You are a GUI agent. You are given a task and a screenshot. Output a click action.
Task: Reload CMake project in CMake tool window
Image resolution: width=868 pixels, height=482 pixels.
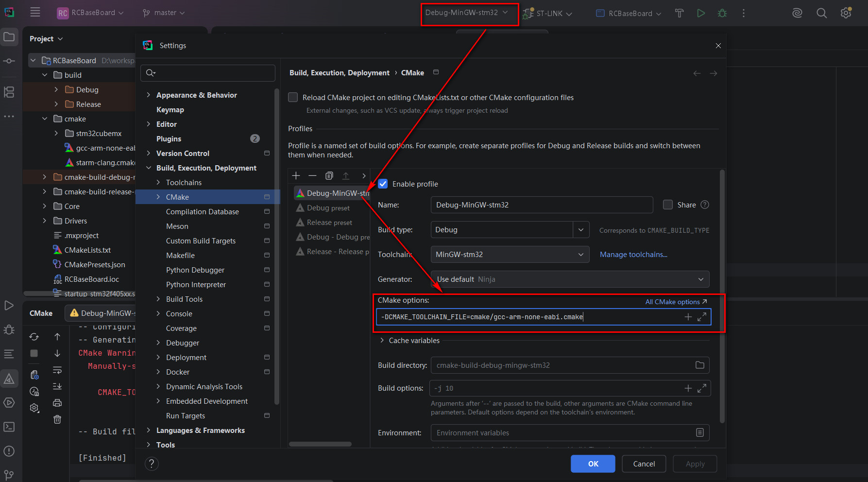(34, 337)
